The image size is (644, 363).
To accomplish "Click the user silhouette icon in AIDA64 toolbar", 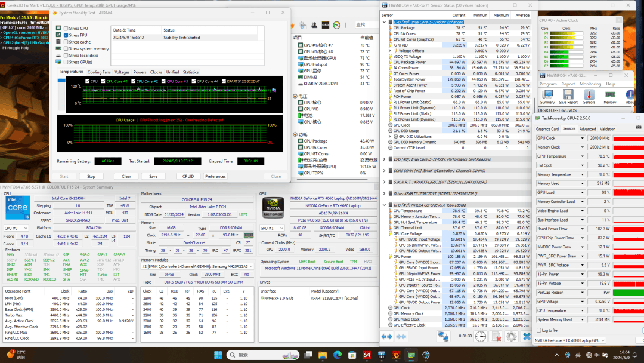I will pos(314,26).
